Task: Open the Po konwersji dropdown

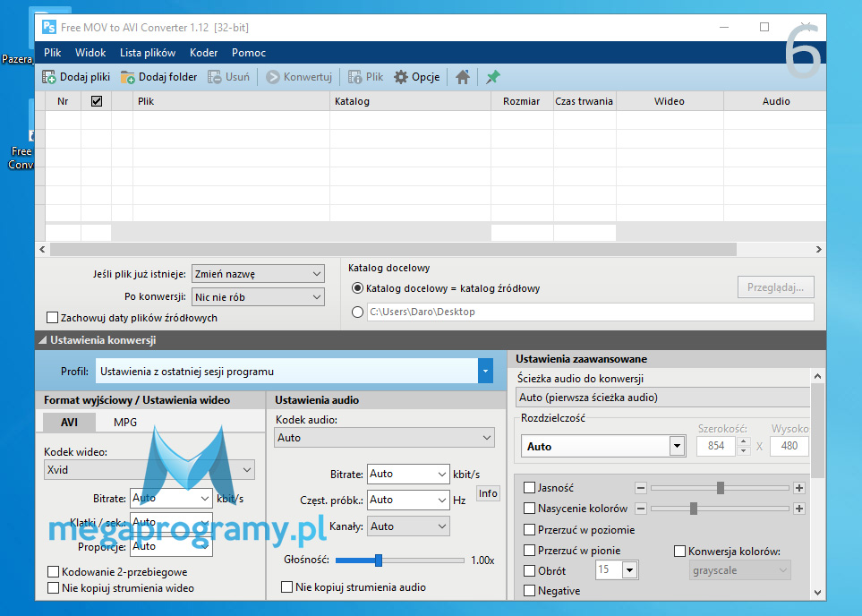Action: [258, 297]
